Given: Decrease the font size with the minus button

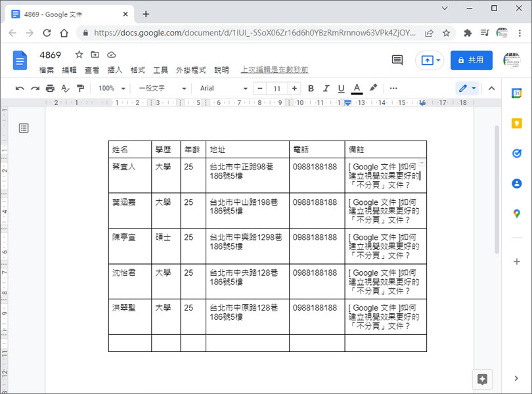Looking at the screenshot, I should (x=260, y=89).
